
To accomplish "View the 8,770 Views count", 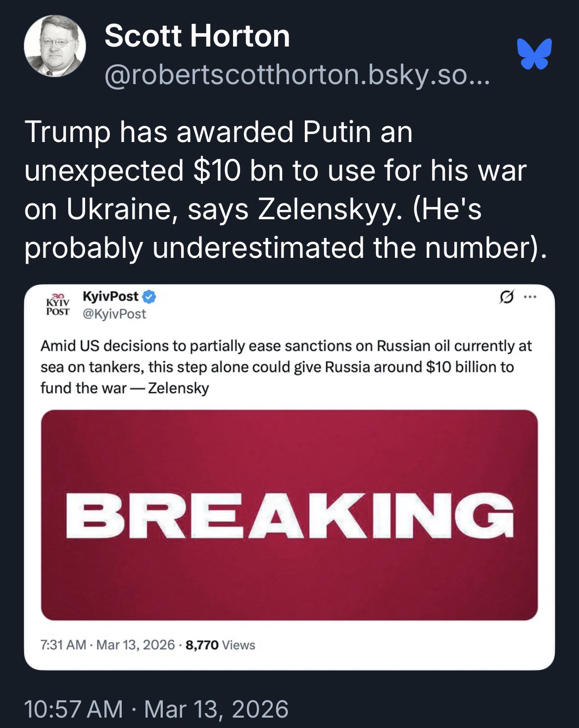I will [202, 645].
